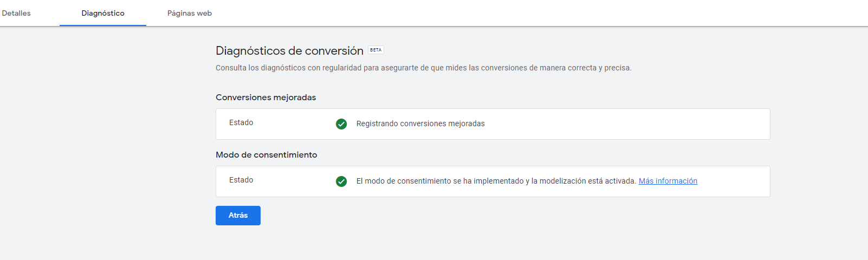
Task: Select the Diagnóstico tab
Action: [x=103, y=13]
